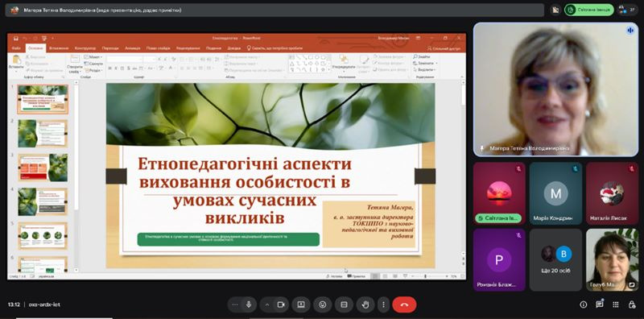
Task: Open the Файл menu in PowerPoint
Action: [15, 48]
